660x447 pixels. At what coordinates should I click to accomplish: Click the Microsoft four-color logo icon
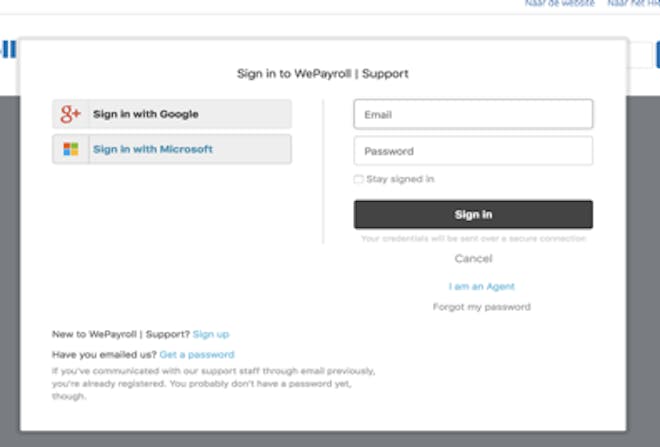(x=70, y=149)
